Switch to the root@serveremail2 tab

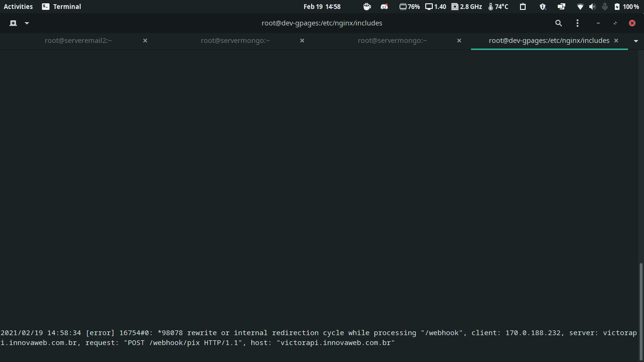[78, 41]
